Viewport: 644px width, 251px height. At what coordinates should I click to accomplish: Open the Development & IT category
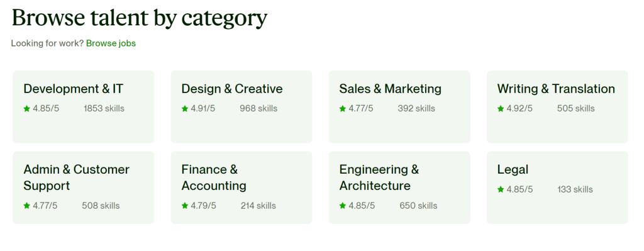pos(73,89)
